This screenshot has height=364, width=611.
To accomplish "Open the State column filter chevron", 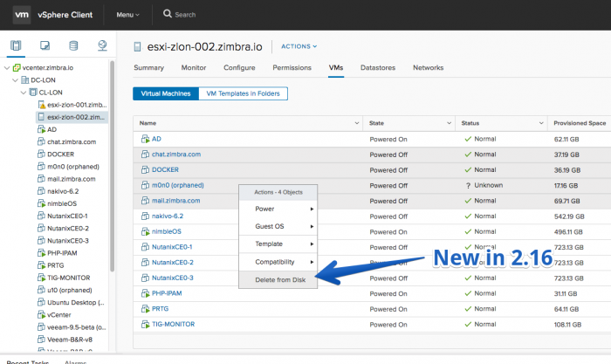I will [449, 123].
